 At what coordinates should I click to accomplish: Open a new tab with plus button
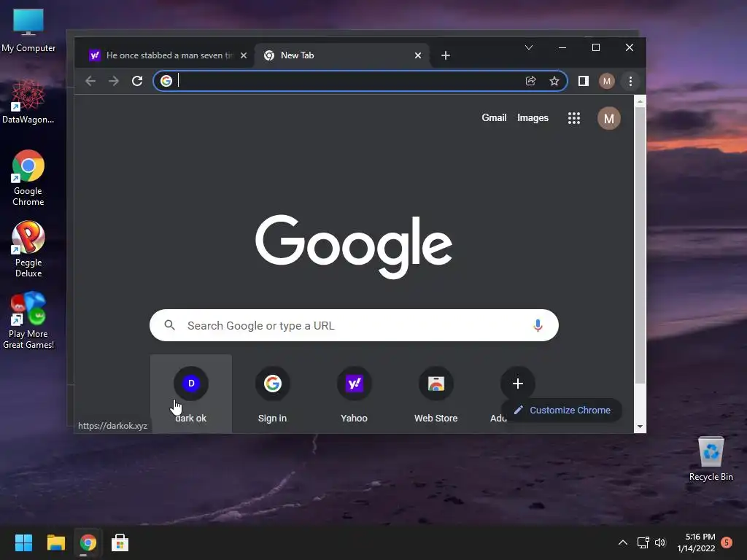pos(446,55)
